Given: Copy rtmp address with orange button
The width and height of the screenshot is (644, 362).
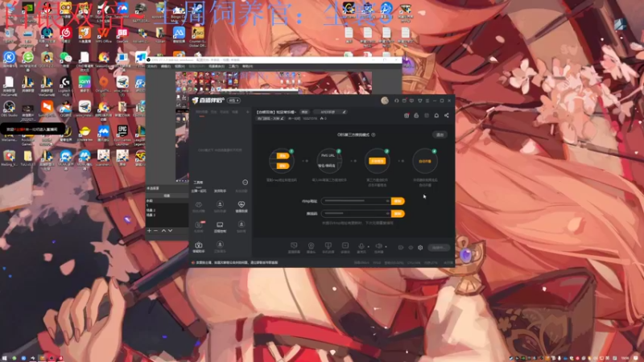Looking at the screenshot, I should tap(398, 201).
